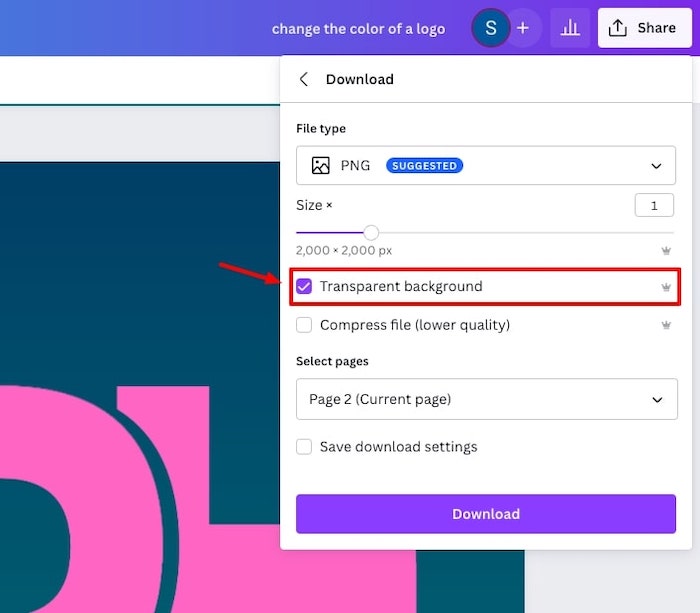Click the back arrow in Download panel

tap(304, 79)
